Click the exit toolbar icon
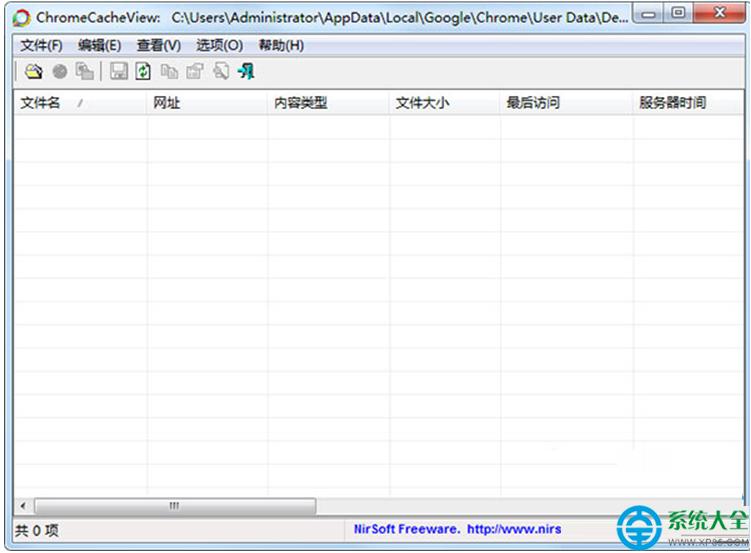751x553 pixels. (246, 71)
